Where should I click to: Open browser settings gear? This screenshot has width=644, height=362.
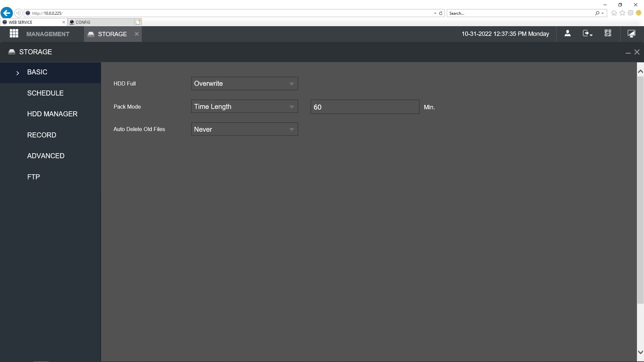631,13
